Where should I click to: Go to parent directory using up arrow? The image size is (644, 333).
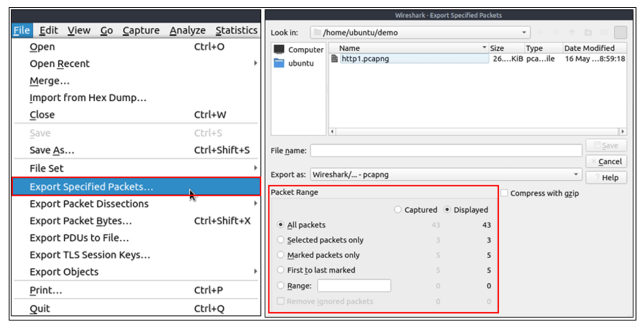(572, 33)
